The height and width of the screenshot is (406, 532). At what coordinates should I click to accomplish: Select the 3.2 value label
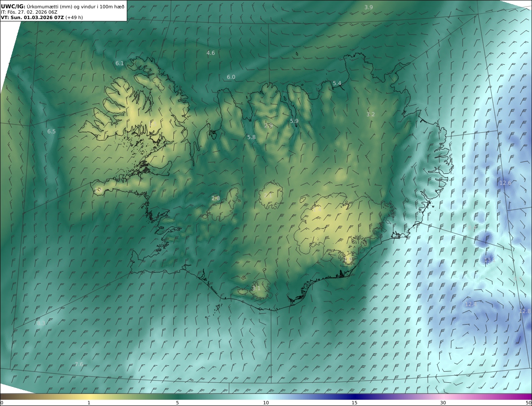(371, 114)
